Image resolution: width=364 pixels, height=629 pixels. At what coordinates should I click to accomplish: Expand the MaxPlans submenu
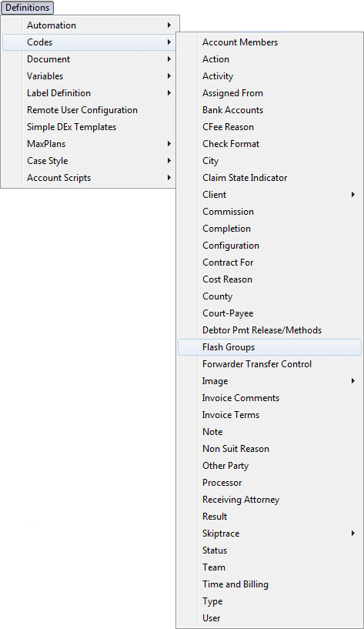click(x=90, y=144)
